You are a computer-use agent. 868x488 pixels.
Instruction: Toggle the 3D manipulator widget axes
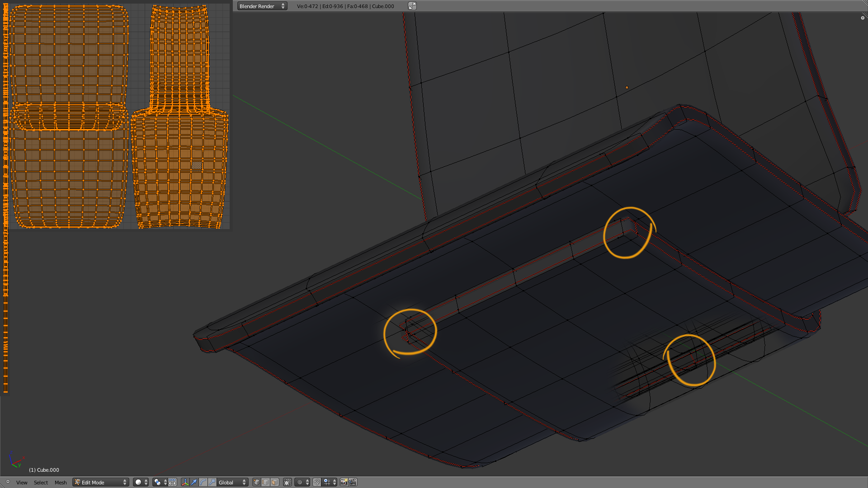click(x=185, y=483)
